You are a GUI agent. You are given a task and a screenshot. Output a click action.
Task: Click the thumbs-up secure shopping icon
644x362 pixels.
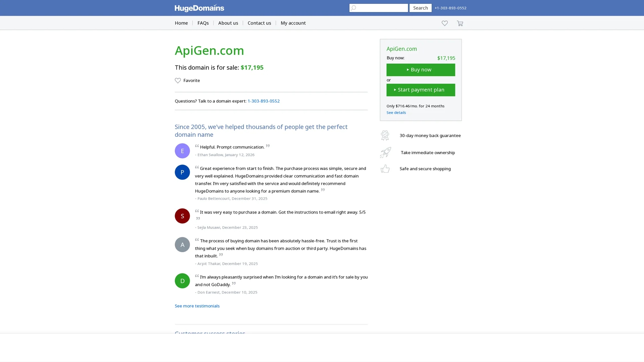(x=385, y=169)
